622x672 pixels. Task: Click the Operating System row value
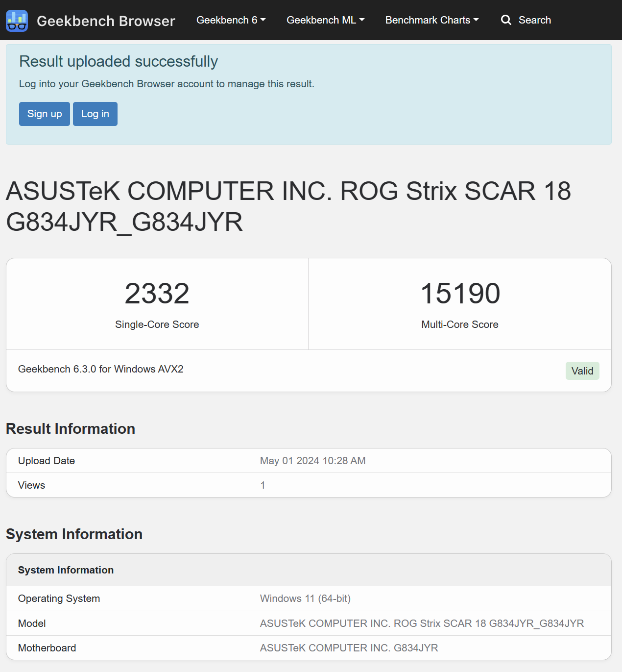(305, 598)
